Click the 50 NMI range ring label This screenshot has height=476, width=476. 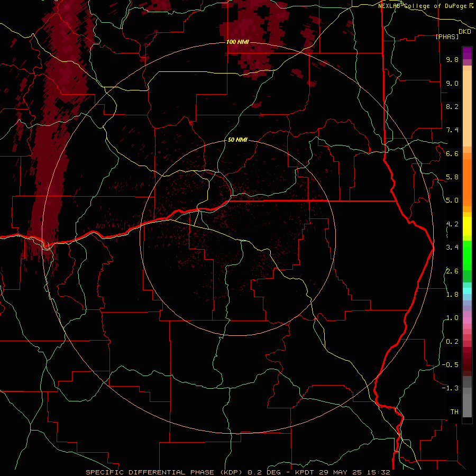coord(237,140)
